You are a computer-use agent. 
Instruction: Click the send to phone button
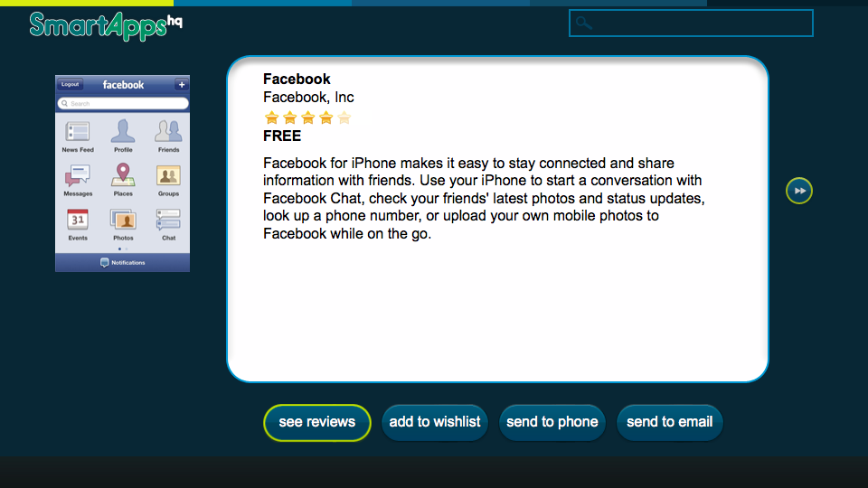(552, 423)
